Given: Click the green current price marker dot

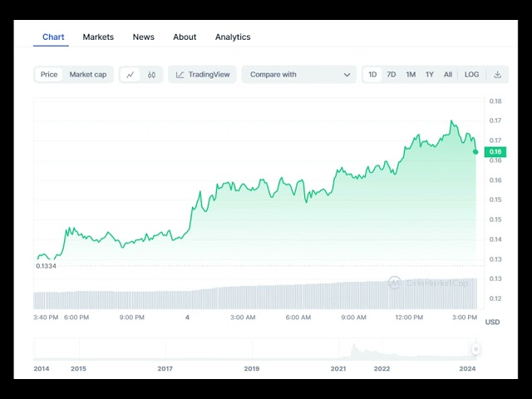Looking at the screenshot, I should 475,151.
